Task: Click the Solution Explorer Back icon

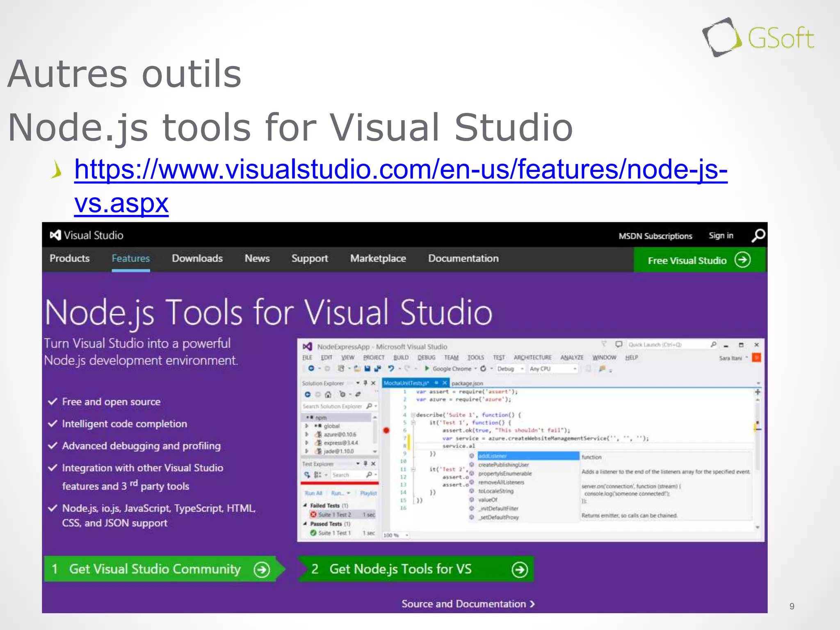Action: tap(308, 395)
